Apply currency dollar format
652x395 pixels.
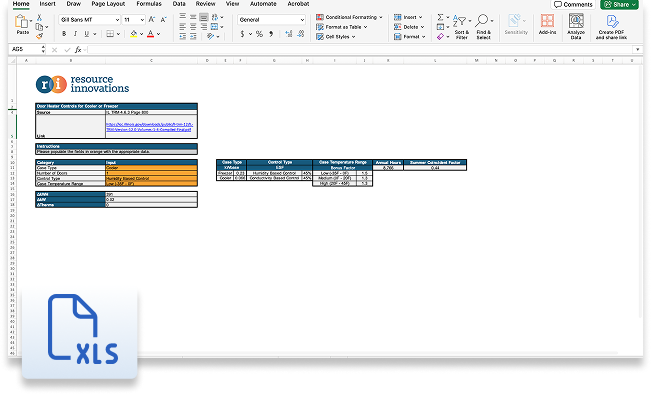coord(242,34)
